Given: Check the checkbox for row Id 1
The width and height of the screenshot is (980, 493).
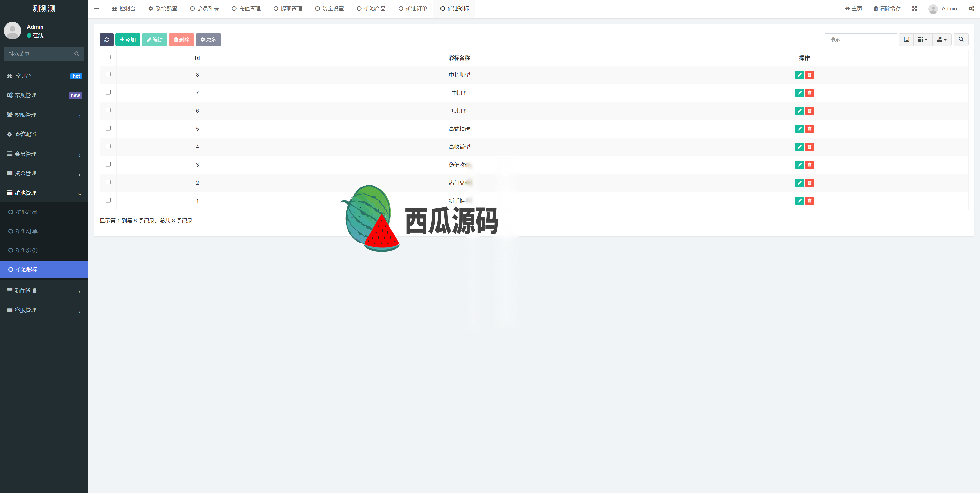Looking at the screenshot, I should (108, 200).
